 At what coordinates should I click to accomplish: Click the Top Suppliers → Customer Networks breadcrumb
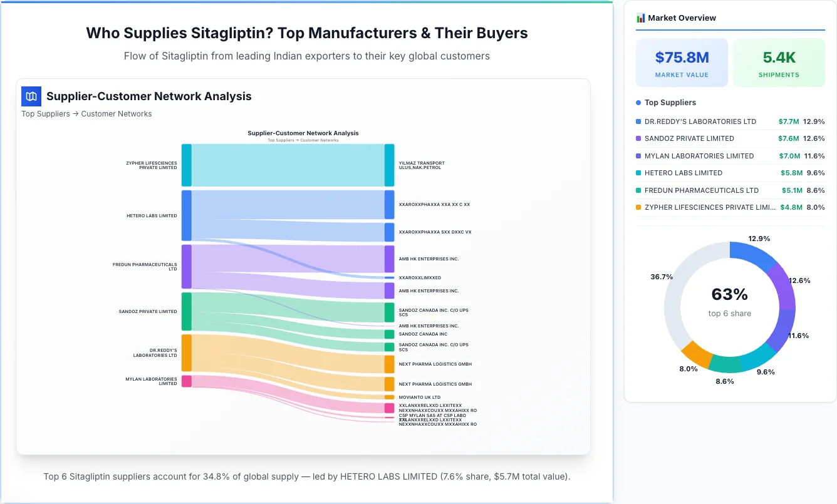(x=86, y=113)
